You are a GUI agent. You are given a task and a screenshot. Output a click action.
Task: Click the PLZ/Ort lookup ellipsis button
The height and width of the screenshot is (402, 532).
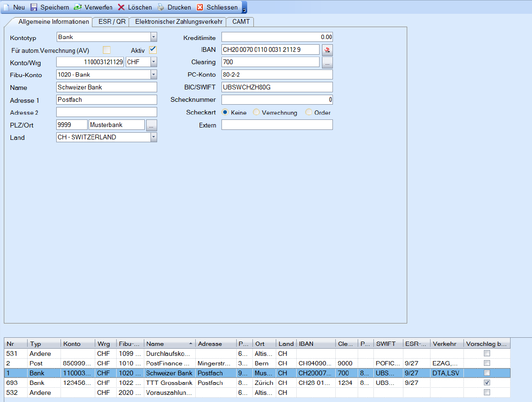click(151, 125)
